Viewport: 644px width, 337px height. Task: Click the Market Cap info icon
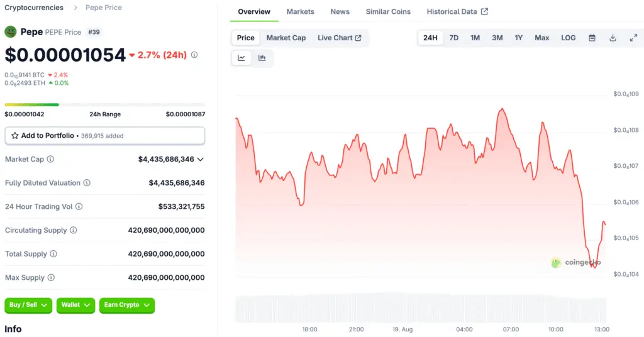pos(50,159)
